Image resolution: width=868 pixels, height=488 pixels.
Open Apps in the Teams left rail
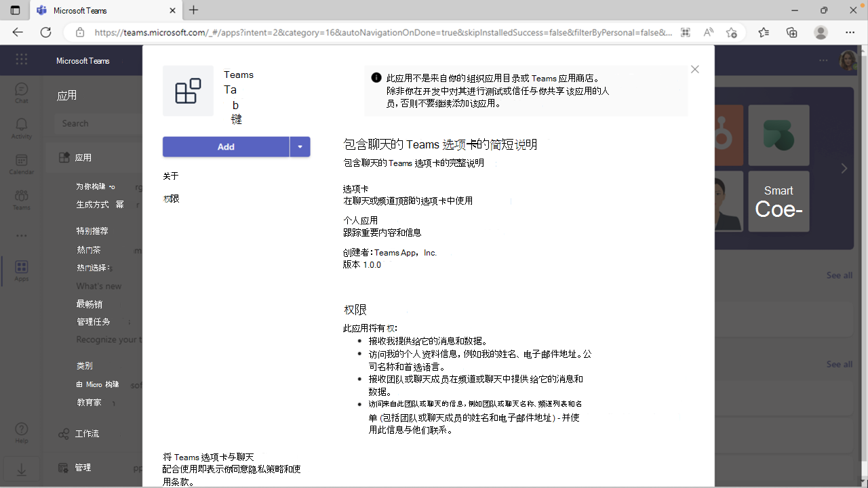(22, 270)
